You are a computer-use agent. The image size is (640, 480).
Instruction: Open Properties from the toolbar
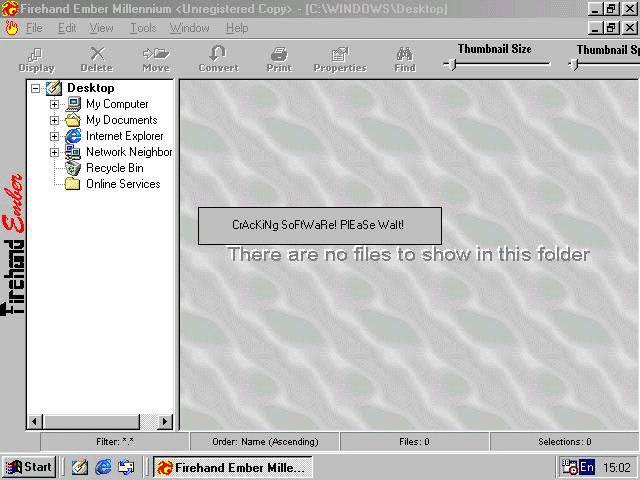(340, 59)
